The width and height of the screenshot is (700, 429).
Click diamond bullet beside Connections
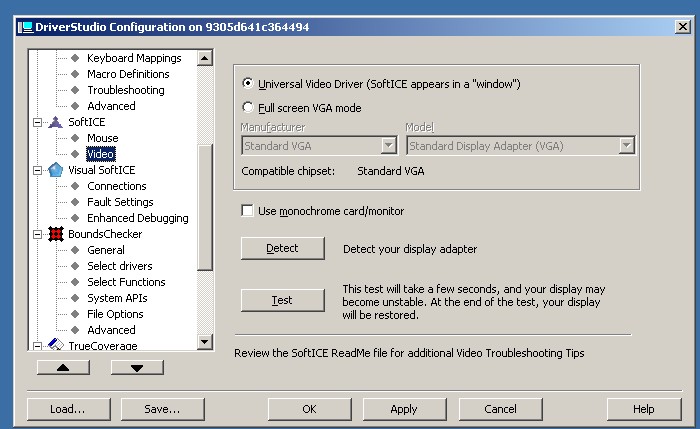[x=75, y=186]
